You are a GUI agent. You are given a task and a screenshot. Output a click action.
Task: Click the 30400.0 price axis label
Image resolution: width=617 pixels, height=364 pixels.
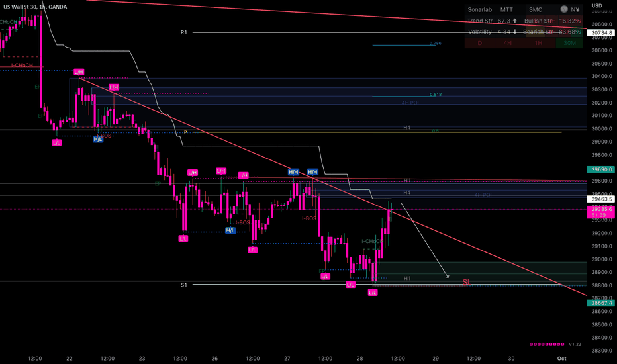(x=602, y=76)
